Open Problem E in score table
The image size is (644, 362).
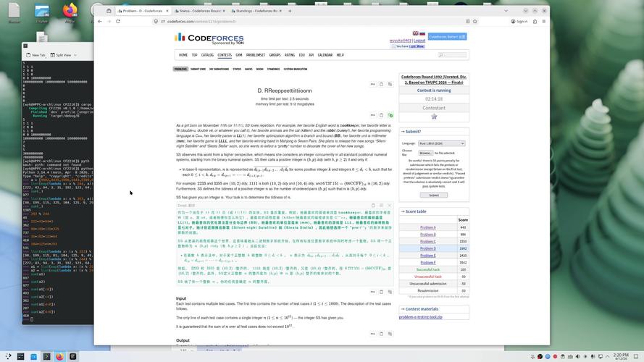click(428, 256)
